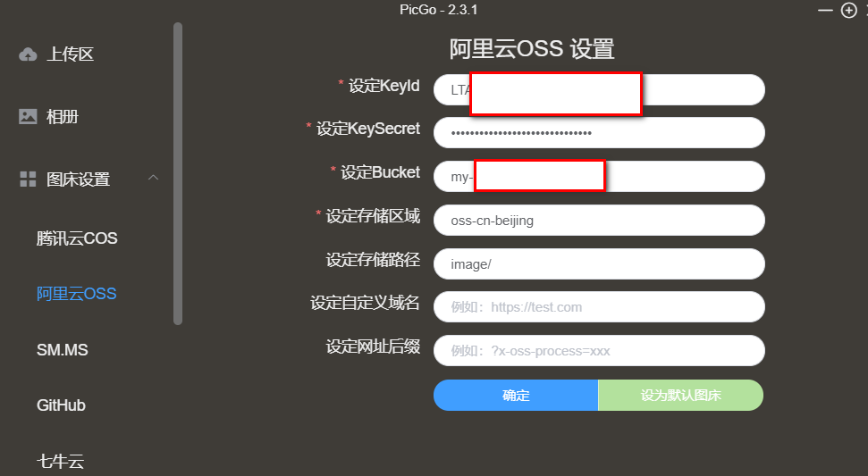The height and width of the screenshot is (476, 868).
Task: Open GitHub image host settings
Action: 61,405
